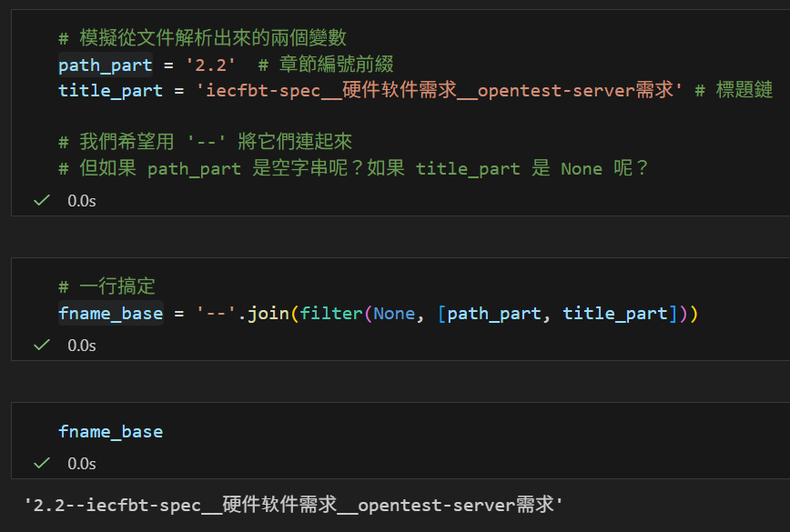Click the 'iecfbt-spec' title string value
790x532 pixels.
437,91
